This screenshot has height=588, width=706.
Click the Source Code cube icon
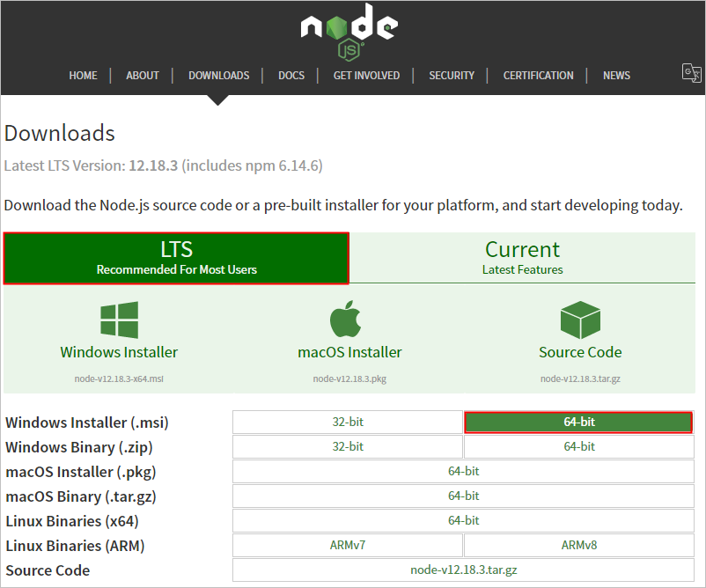[x=580, y=320]
